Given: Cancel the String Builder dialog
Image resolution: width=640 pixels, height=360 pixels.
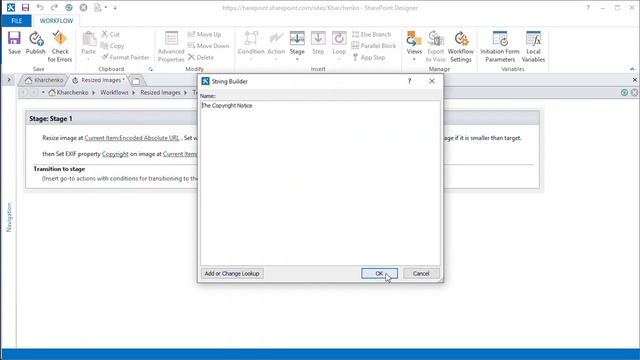Looking at the screenshot, I should click(x=421, y=273).
